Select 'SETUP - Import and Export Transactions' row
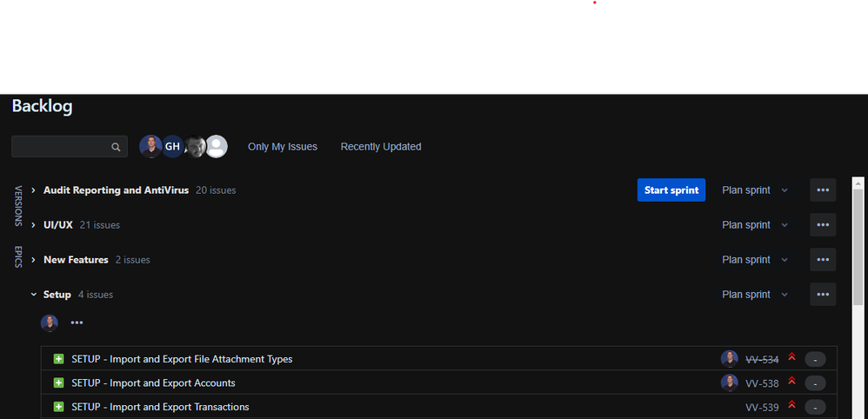 coord(439,406)
